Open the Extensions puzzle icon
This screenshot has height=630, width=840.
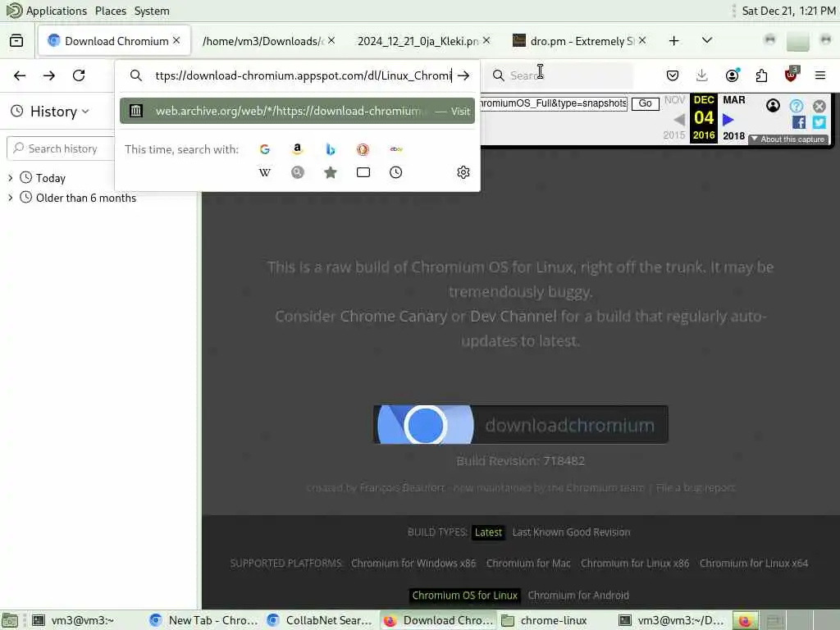pos(761,75)
